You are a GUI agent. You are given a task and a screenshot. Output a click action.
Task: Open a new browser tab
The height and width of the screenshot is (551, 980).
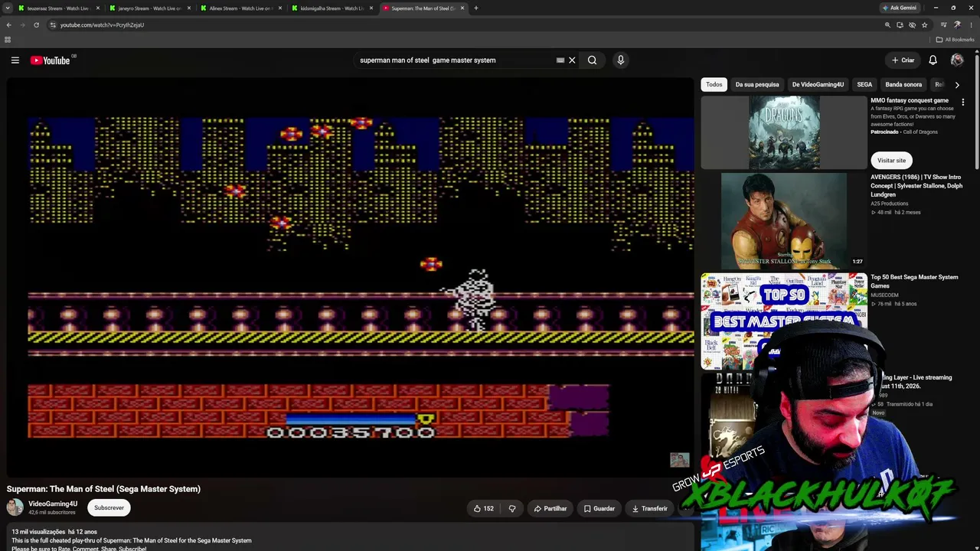(x=475, y=8)
